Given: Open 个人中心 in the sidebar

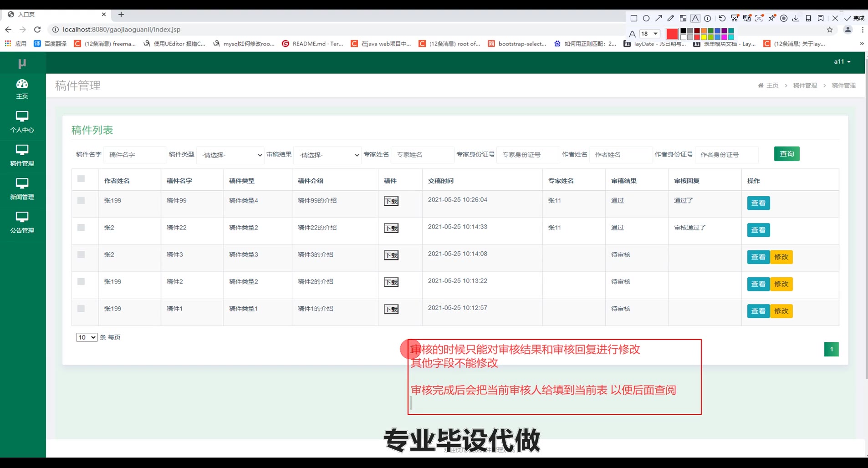Looking at the screenshot, I should [22, 122].
